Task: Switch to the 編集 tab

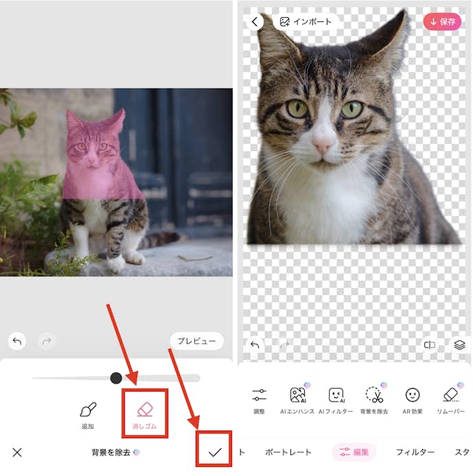Action: 354,452
